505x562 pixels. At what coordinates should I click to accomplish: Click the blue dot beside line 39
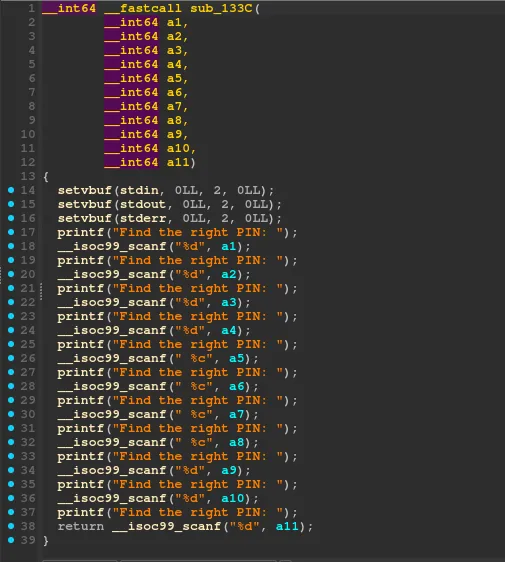click(11, 540)
